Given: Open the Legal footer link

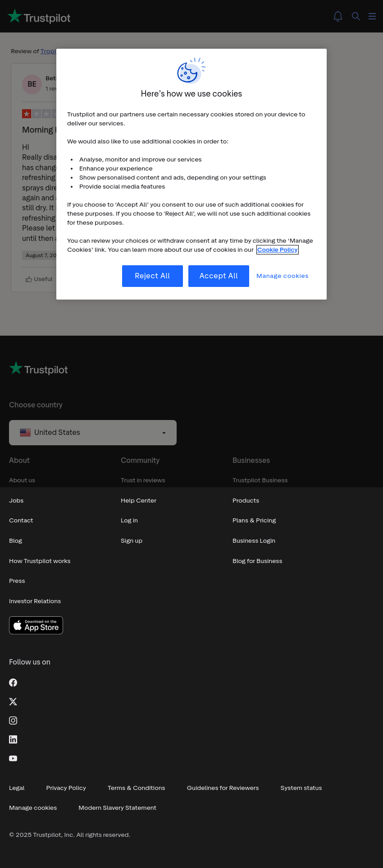Looking at the screenshot, I should 17,788.
